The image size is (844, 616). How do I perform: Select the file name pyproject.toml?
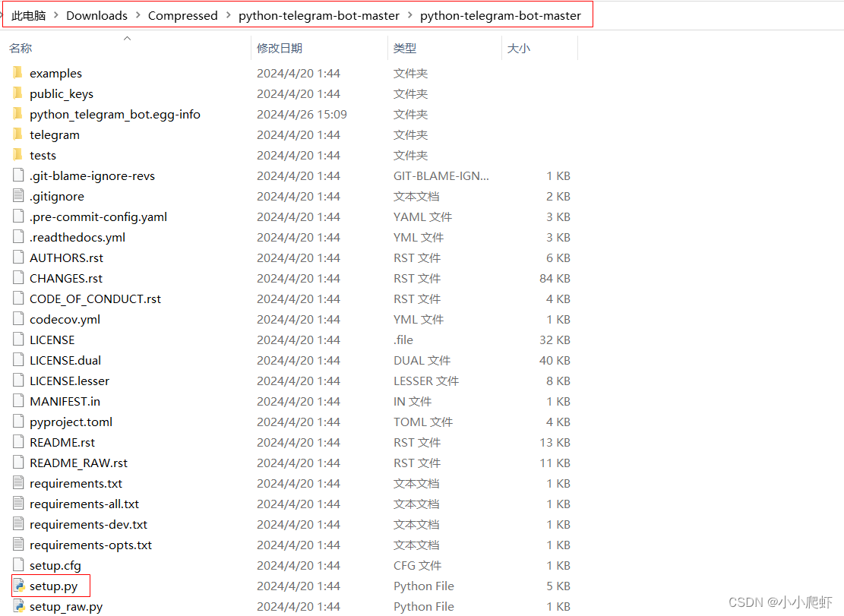(71, 422)
